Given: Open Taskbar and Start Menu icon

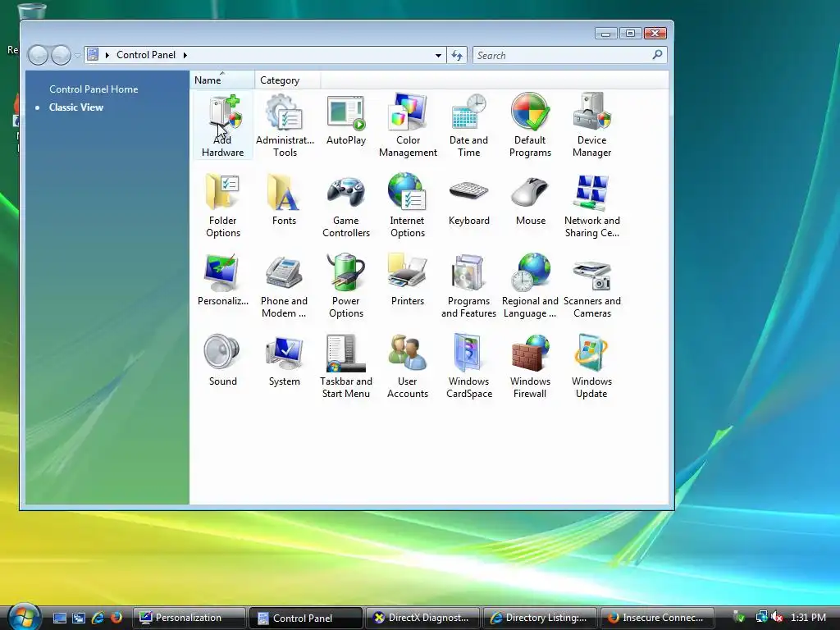Looking at the screenshot, I should (x=346, y=367).
